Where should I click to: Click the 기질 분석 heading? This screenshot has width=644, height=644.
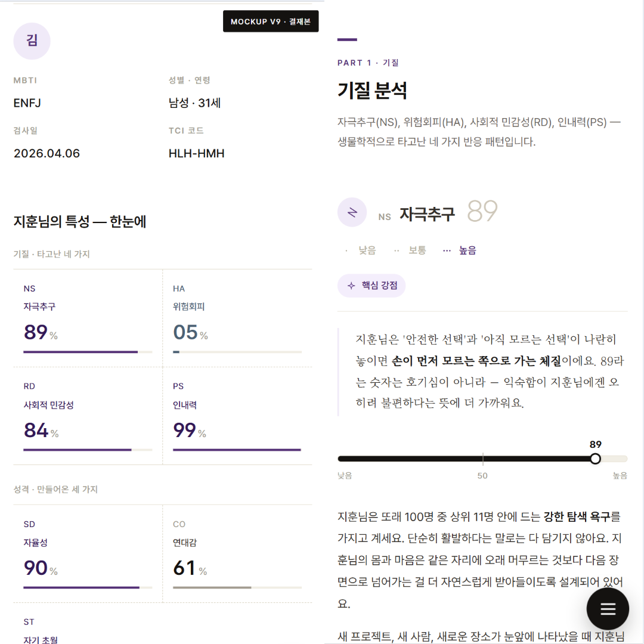(x=372, y=91)
